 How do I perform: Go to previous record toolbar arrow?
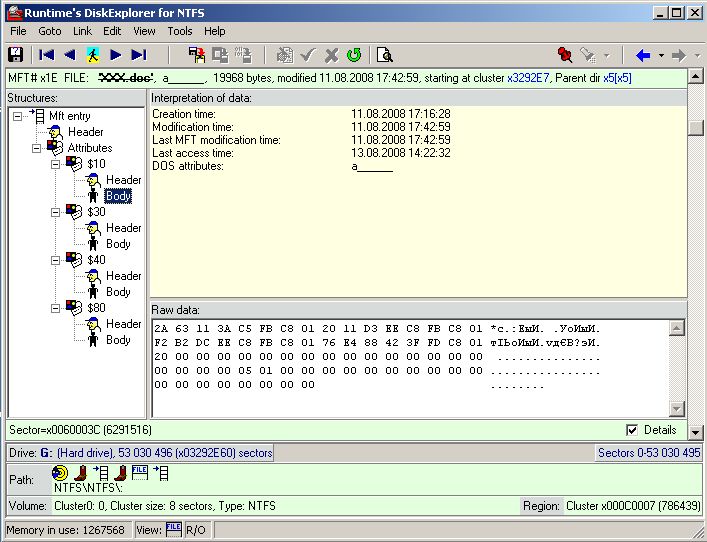(70, 55)
